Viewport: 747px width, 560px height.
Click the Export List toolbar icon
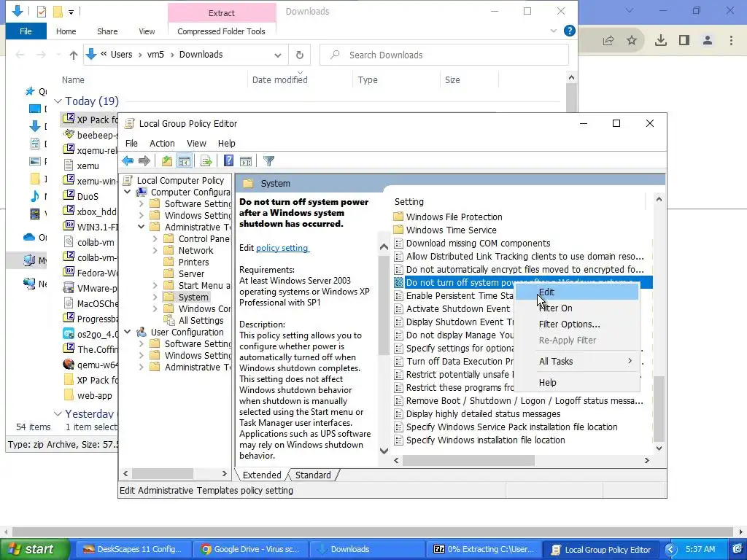pos(206,161)
